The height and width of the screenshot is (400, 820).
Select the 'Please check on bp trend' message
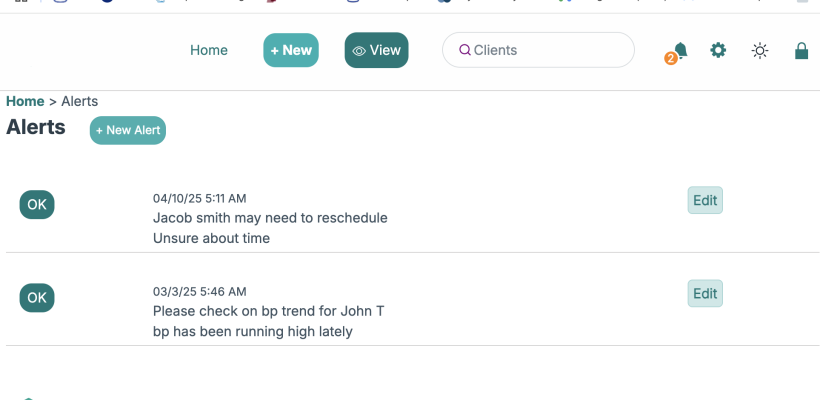coord(268,311)
